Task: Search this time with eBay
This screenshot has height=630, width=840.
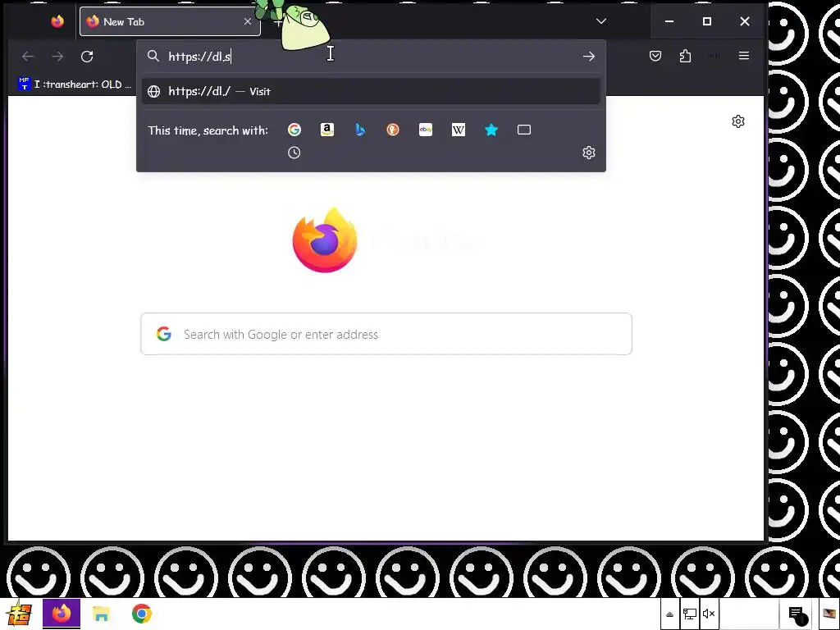Action: (x=426, y=130)
